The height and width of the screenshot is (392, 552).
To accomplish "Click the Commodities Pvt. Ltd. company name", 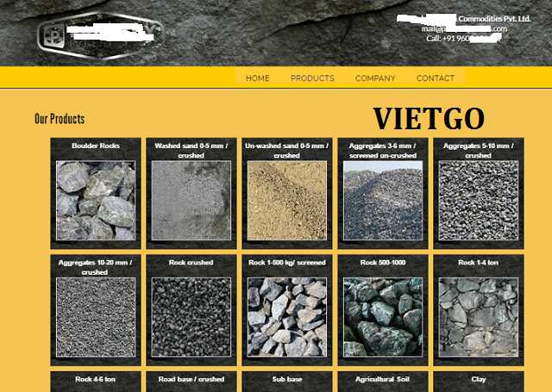I will [x=494, y=19].
